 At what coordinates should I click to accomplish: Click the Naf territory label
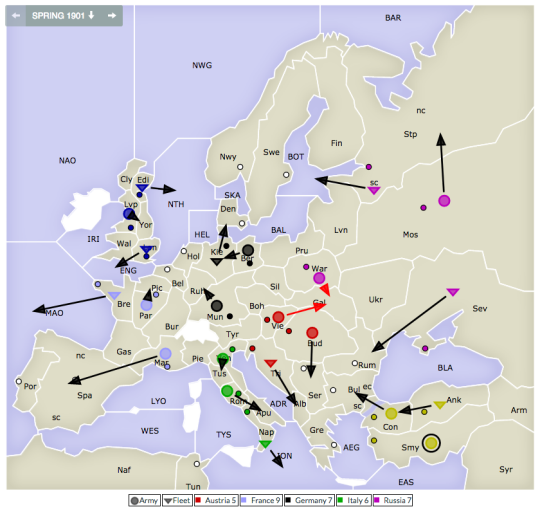pyautogui.click(x=124, y=470)
